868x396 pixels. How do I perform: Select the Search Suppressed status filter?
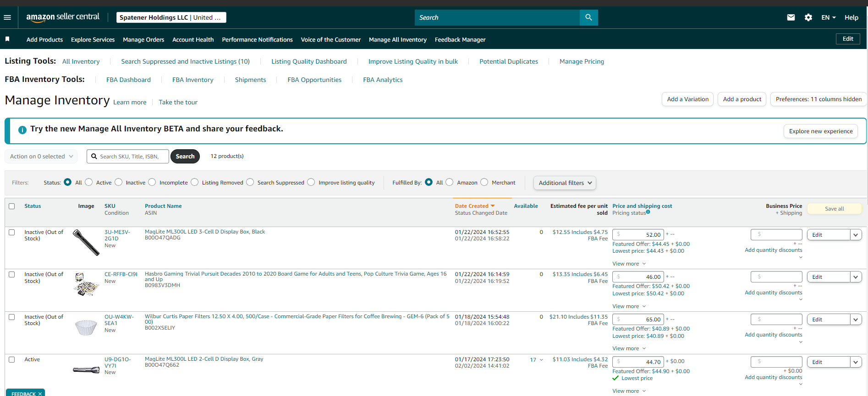pos(250,182)
